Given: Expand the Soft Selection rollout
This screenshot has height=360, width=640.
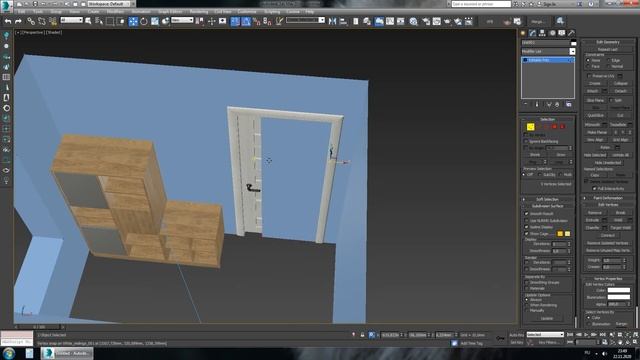Looking at the screenshot, I should 548,199.
